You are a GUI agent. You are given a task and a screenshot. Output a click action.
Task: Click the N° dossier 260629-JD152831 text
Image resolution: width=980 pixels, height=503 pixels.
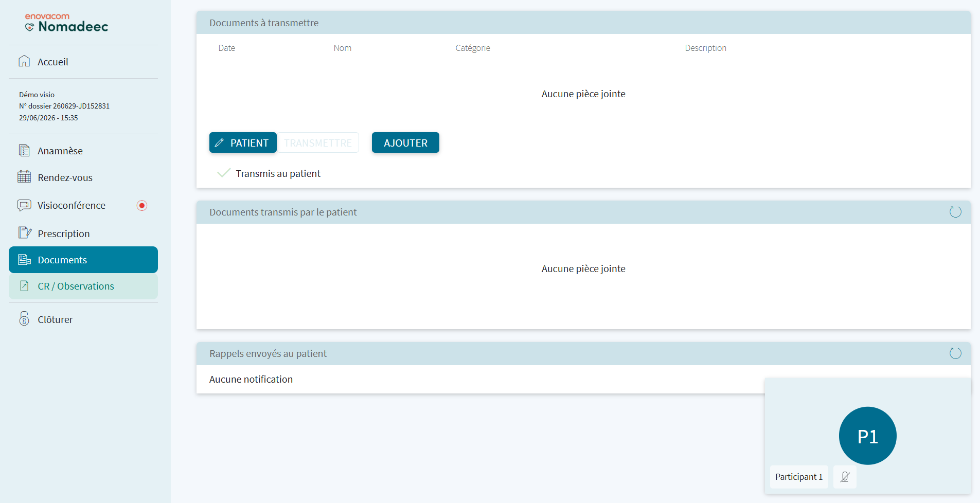pyautogui.click(x=64, y=106)
